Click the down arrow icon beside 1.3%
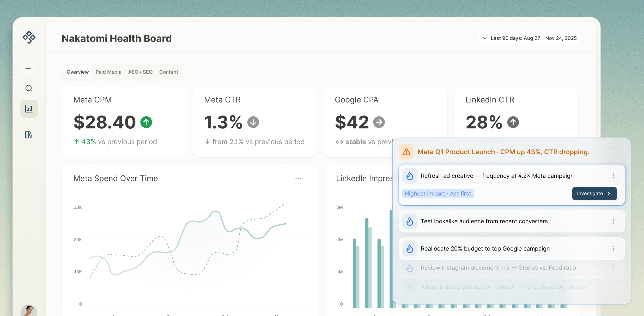644x316 pixels. click(x=253, y=122)
